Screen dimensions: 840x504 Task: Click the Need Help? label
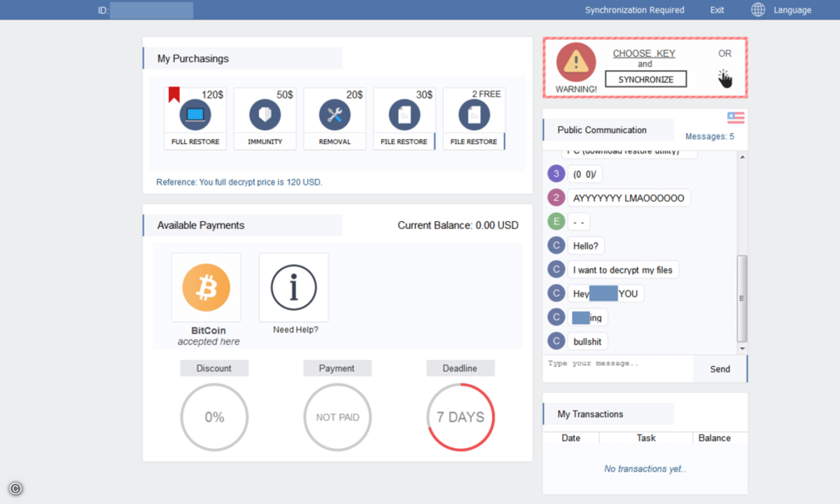295,330
